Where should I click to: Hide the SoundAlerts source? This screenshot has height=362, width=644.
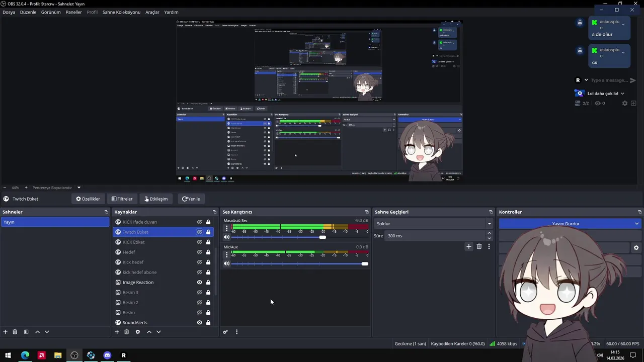click(x=199, y=322)
